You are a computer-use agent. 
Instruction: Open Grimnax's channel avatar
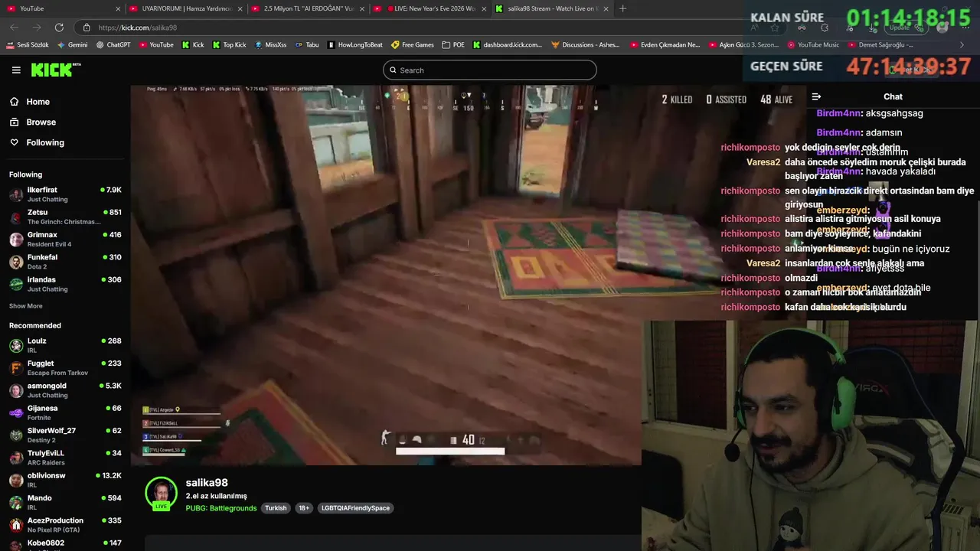tap(16, 240)
